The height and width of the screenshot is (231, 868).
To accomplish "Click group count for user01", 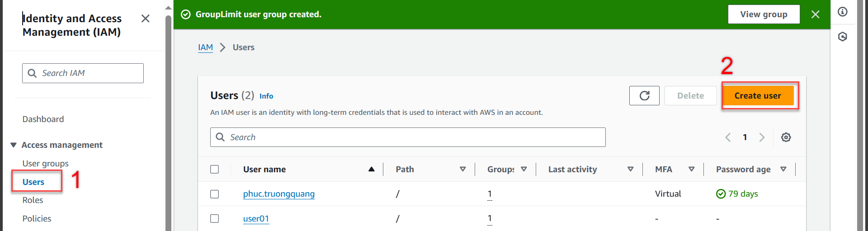I will coord(490,219).
